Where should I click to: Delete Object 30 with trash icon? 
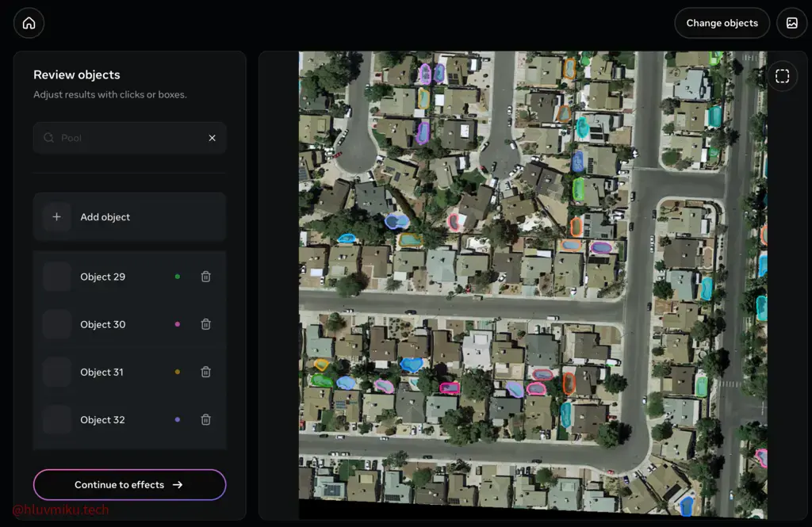205,324
